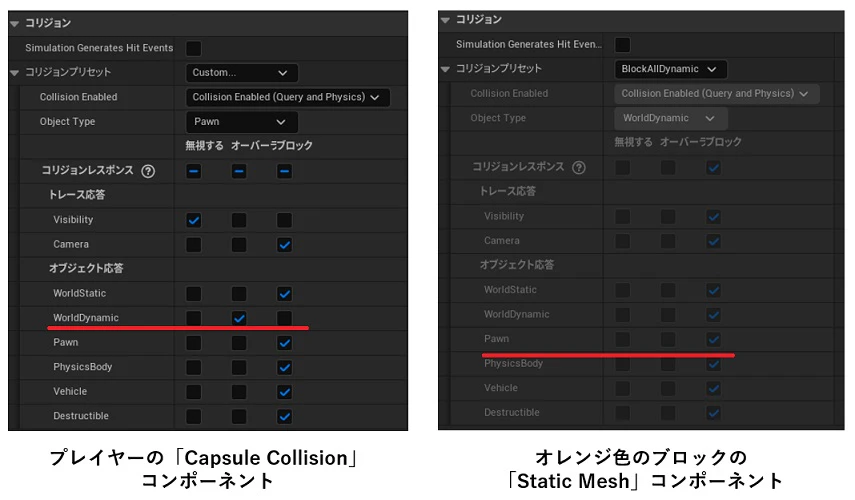Toggle Simulation Generates Hit Events in right panel
Screen dimensions: 855x500
coord(622,45)
